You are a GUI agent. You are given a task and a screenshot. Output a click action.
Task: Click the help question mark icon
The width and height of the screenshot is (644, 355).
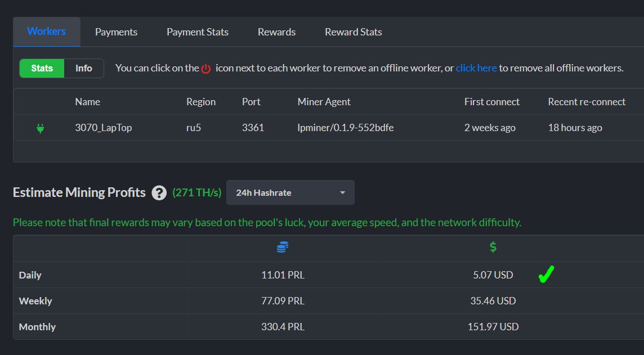(x=159, y=193)
